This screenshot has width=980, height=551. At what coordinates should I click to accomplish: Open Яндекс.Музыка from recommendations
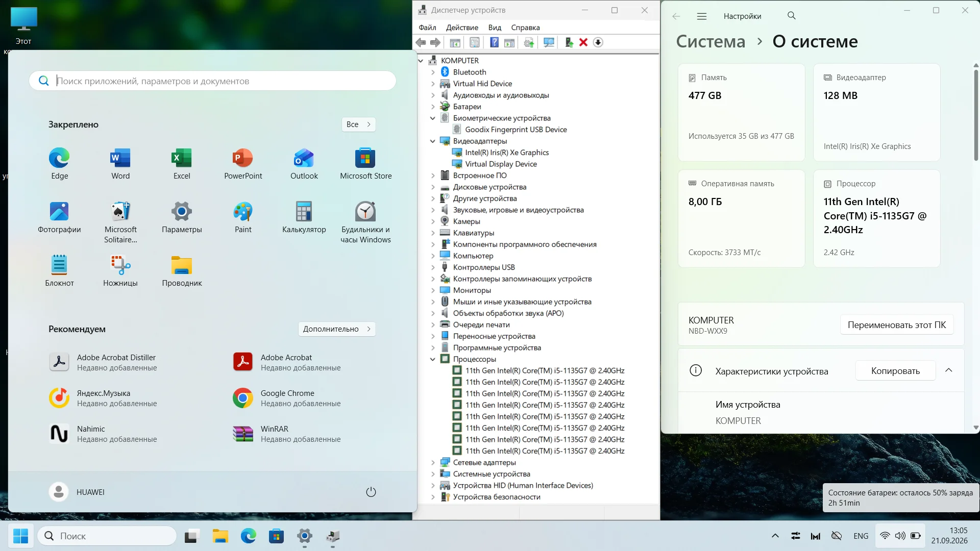tap(103, 398)
